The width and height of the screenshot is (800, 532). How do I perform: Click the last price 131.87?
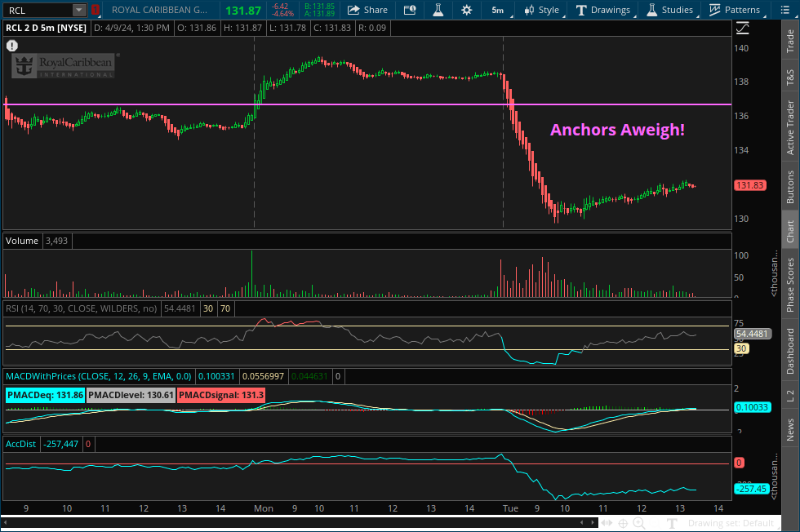coord(243,11)
